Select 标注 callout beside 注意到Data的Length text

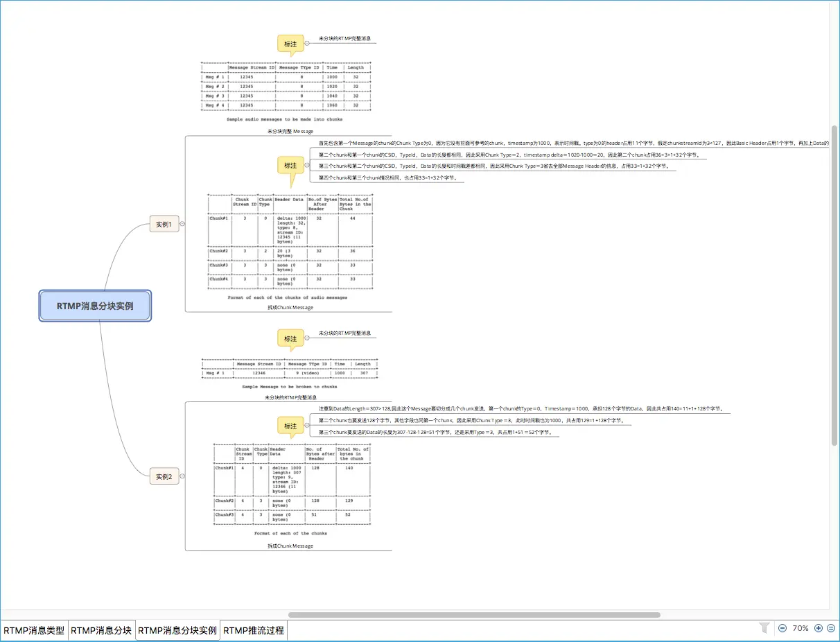click(x=290, y=426)
